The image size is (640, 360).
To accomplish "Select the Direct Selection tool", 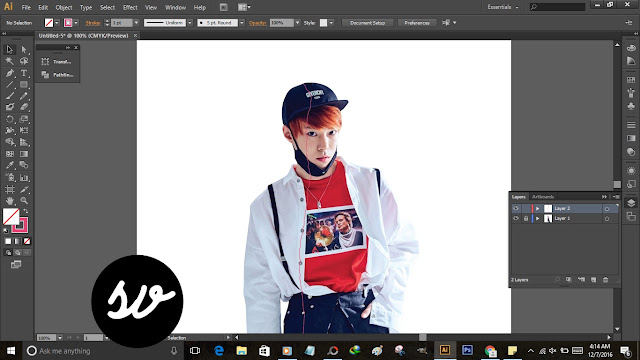I will pos(24,49).
